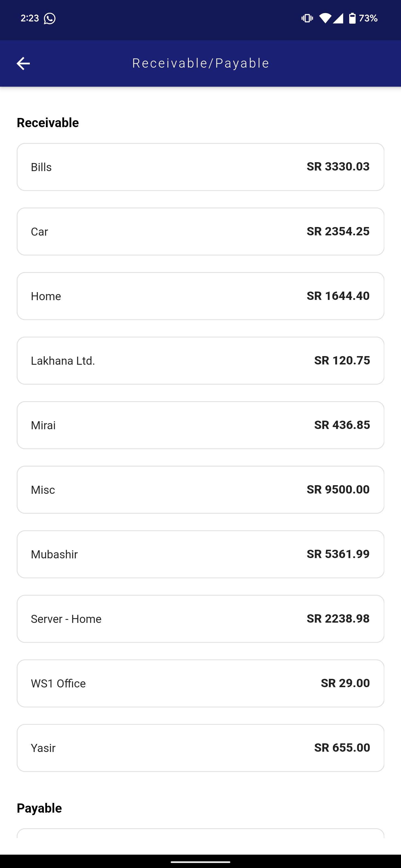The width and height of the screenshot is (401, 868).
Task: Tap the SR 5361.99 amount
Action: pos(338,554)
